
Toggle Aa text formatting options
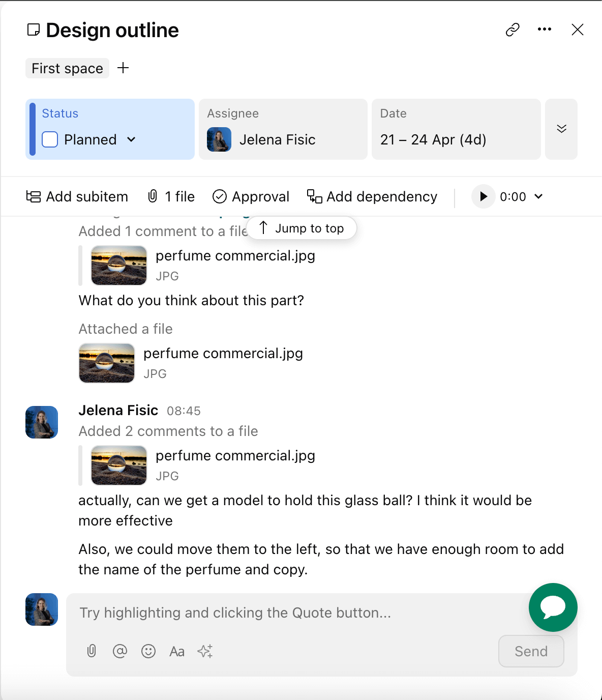pyautogui.click(x=177, y=651)
